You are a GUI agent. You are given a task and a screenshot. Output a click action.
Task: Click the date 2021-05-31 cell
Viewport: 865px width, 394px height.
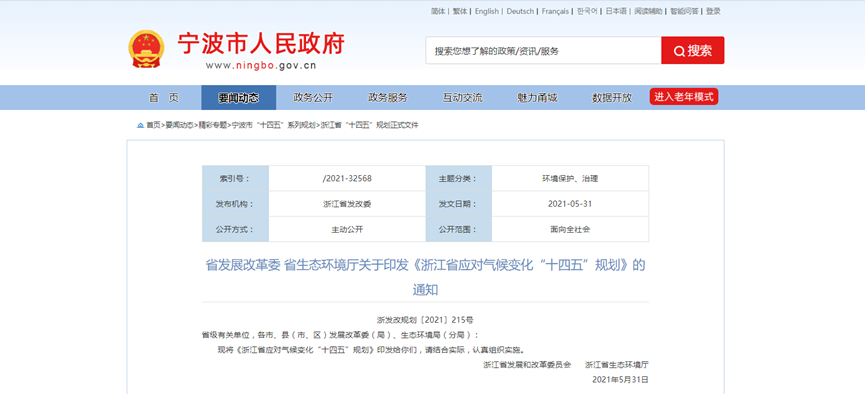(570, 204)
